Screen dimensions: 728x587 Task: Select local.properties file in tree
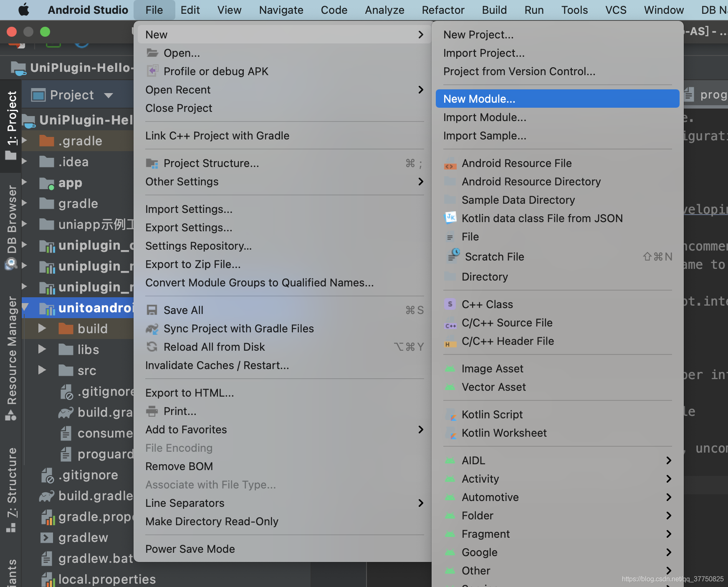[107, 579]
